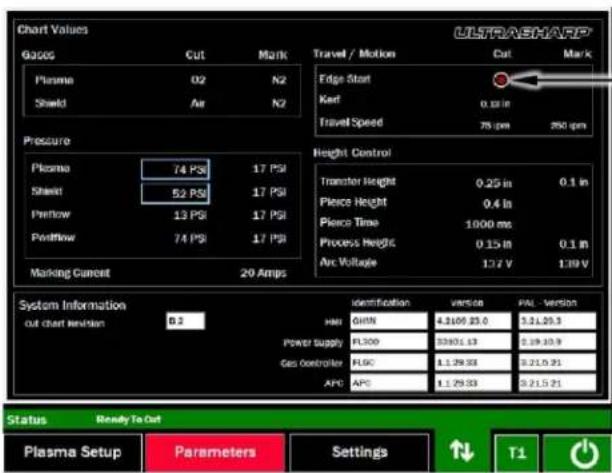Select the Marking Current 20 Amps value

(263, 273)
